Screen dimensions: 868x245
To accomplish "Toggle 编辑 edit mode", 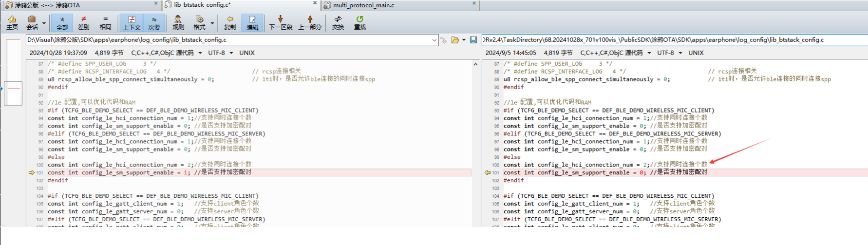I will click(x=252, y=23).
